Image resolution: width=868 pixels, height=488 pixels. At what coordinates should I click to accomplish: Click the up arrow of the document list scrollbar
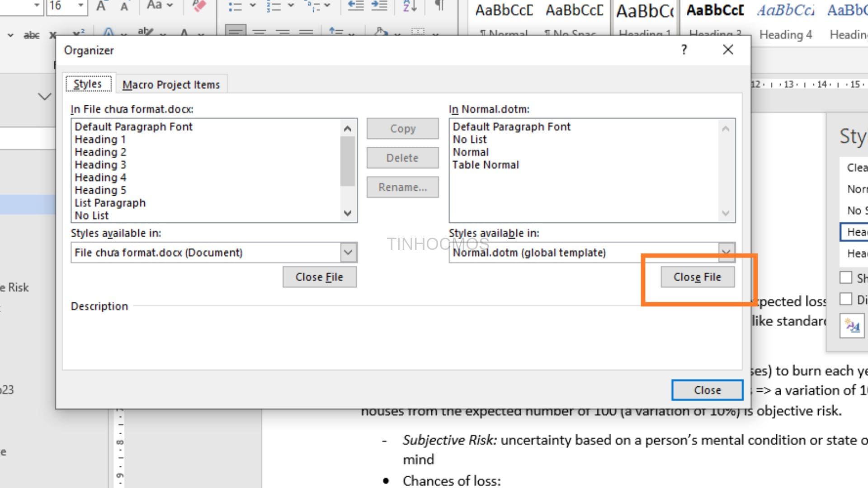(x=348, y=129)
